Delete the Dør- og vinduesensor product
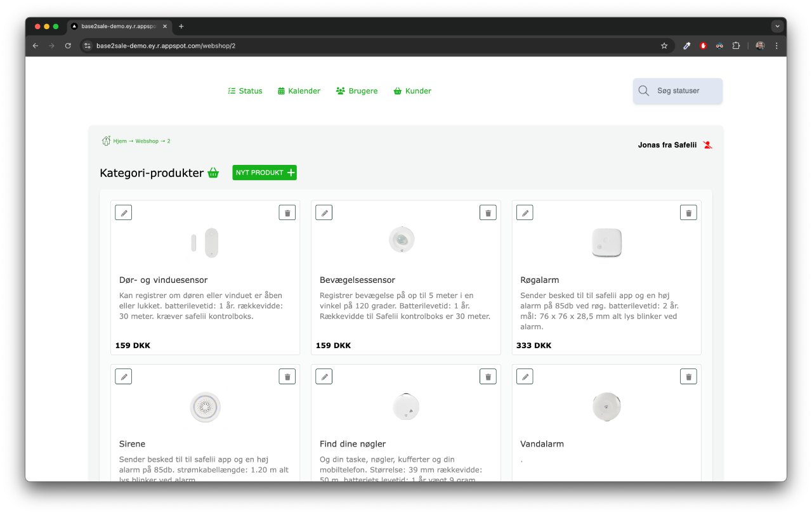The image size is (812, 515). click(287, 213)
